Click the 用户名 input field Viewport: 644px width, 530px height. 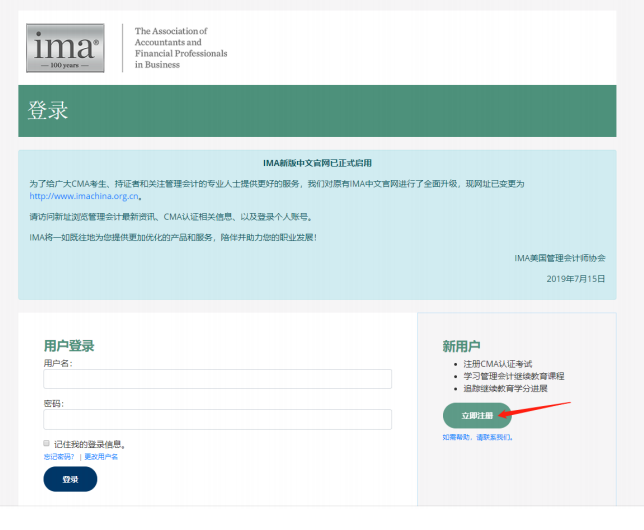[x=217, y=379]
